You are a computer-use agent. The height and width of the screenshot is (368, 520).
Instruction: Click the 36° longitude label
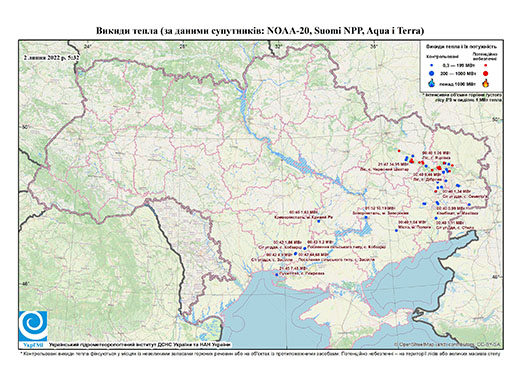(x=374, y=47)
